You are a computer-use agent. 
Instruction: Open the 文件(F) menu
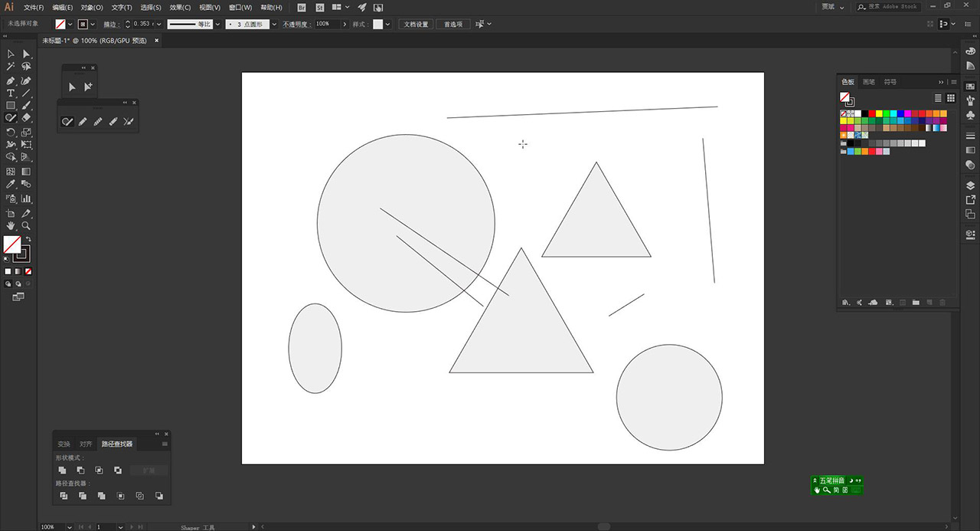point(34,7)
